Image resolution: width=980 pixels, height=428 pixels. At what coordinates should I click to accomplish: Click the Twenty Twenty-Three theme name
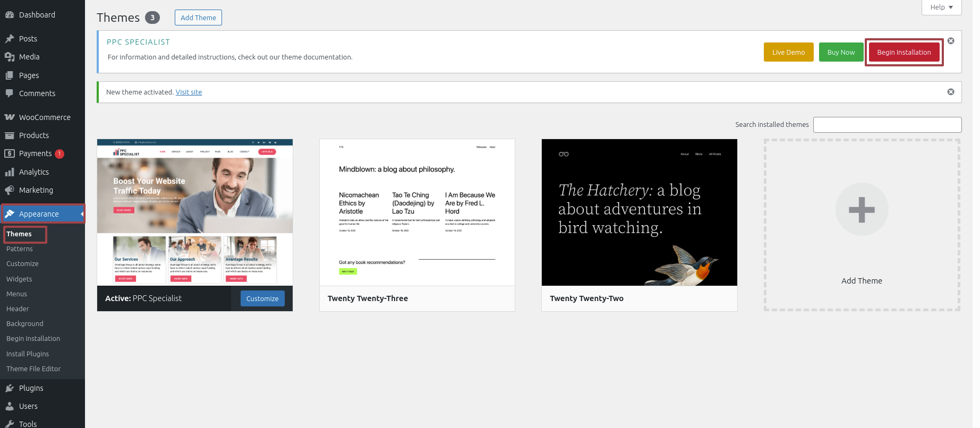(x=368, y=298)
